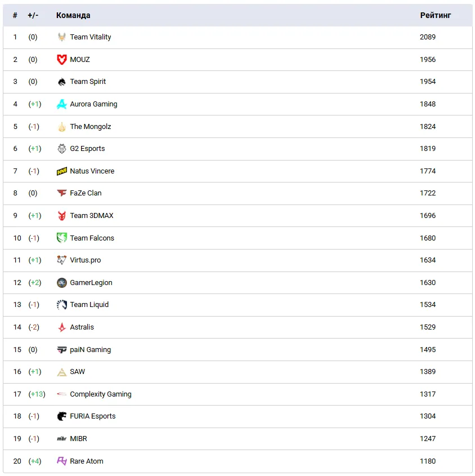Screen dimensions: 475x476
Task: Select the paiN Gaming row rating 1495
Action: tap(428, 350)
